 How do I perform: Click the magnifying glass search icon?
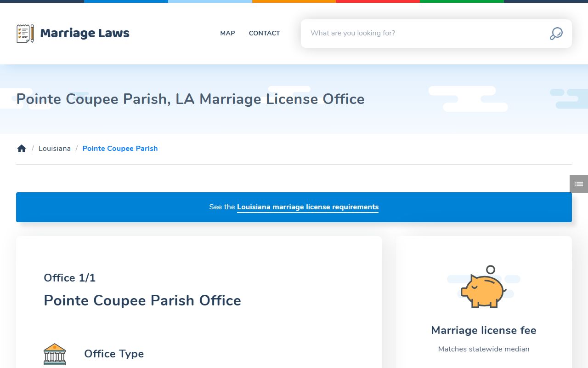(556, 34)
